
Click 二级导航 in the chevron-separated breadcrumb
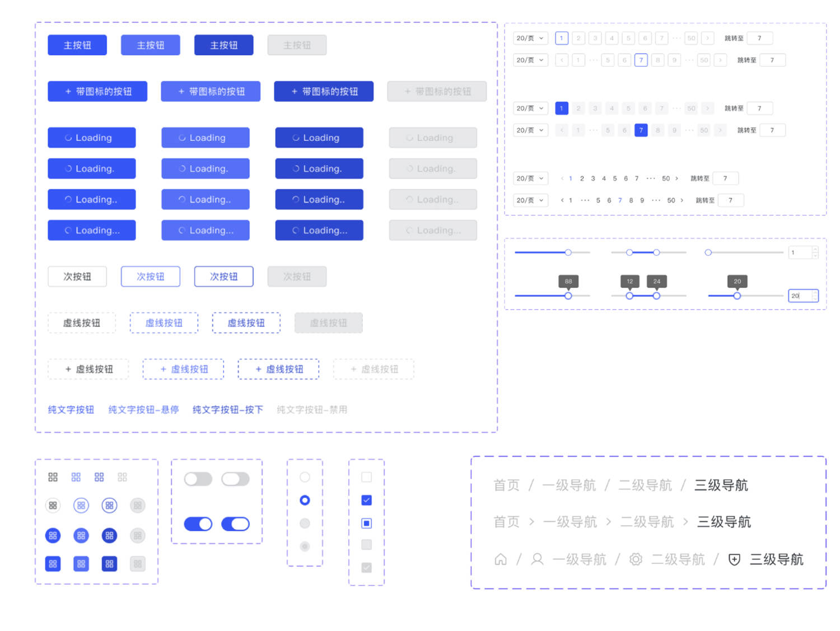[x=647, y=522]
